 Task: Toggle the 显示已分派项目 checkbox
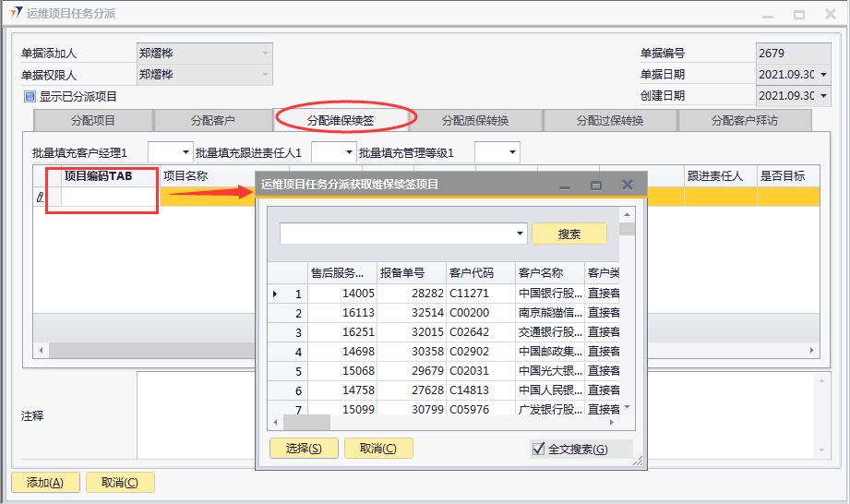pos(30,96)
